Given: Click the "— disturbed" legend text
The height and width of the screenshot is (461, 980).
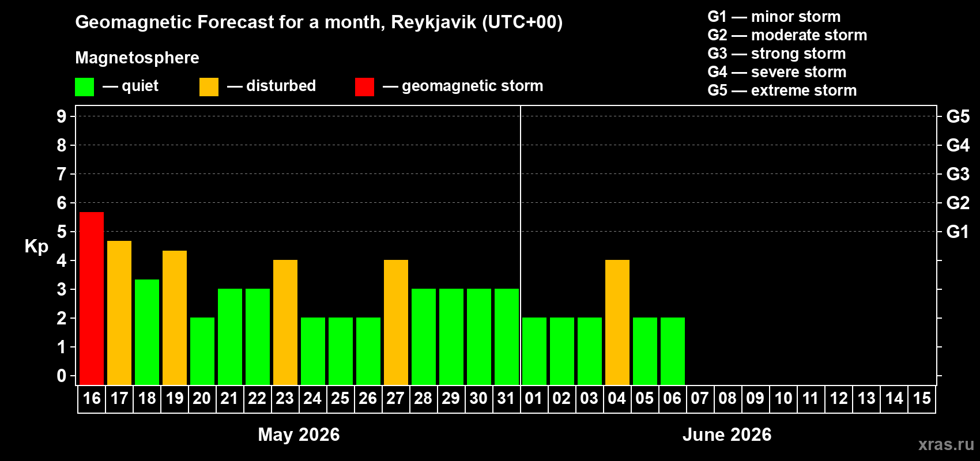Looking at the screenshot, I should click(272, 86).
